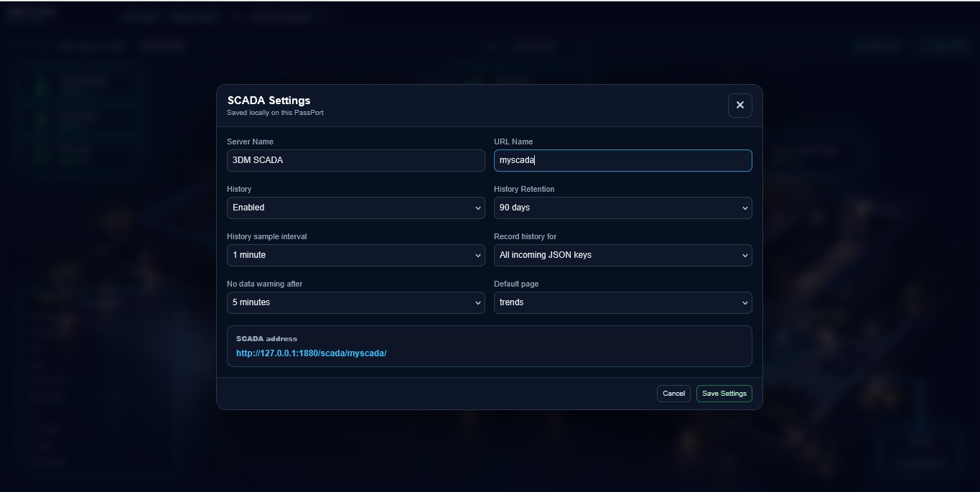Click the 'History Retention' label
This screenshot has width=980, height=492.
(x=524, y=189)
